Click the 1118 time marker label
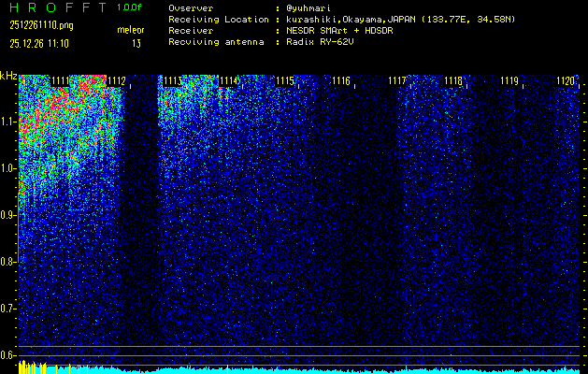 click(x=453, y=80)
